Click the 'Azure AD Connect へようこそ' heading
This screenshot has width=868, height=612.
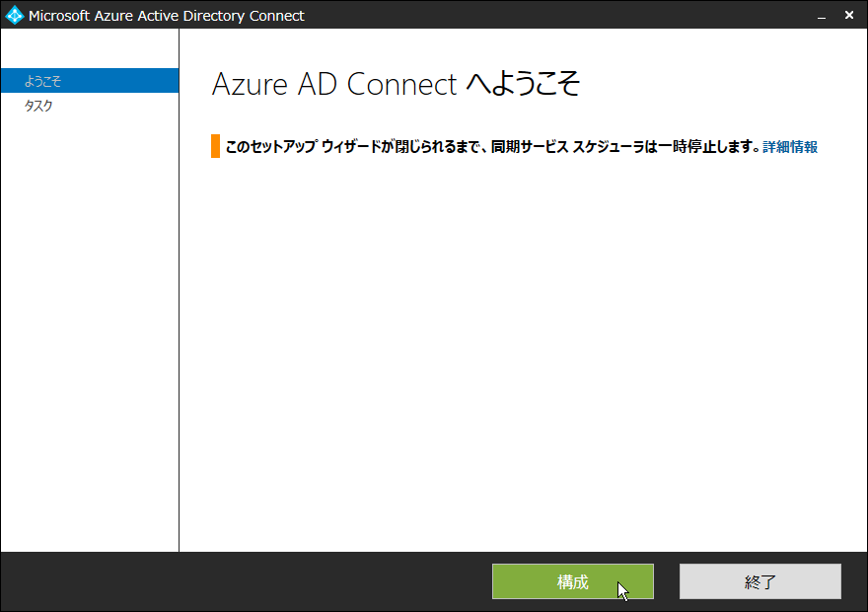pyautogui.click(x=396, y=84)
